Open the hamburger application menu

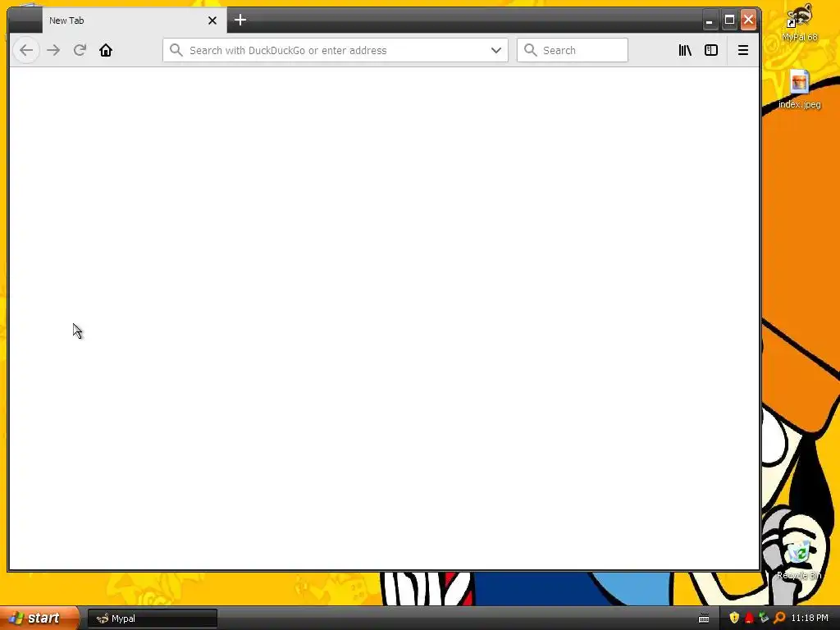point(743,50)
